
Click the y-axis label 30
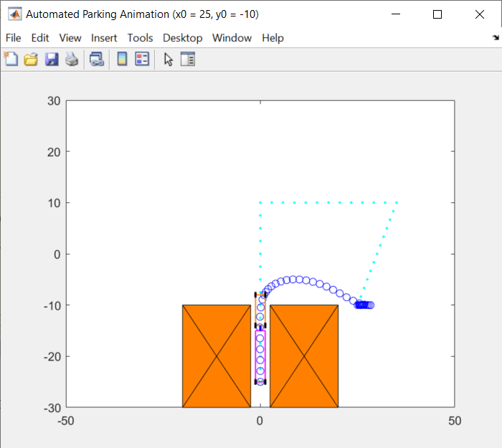(54, 101)
